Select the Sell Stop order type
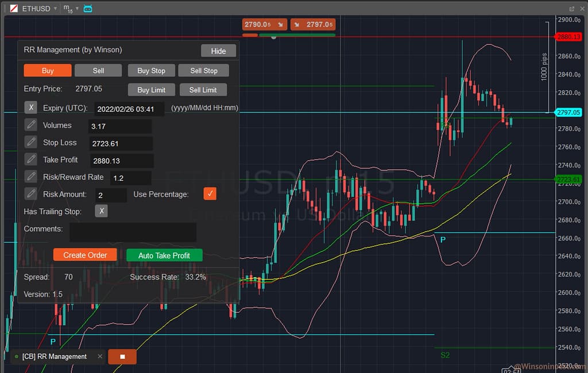The height and width of the screenshot is (373, 588). (x=203, y=71)
